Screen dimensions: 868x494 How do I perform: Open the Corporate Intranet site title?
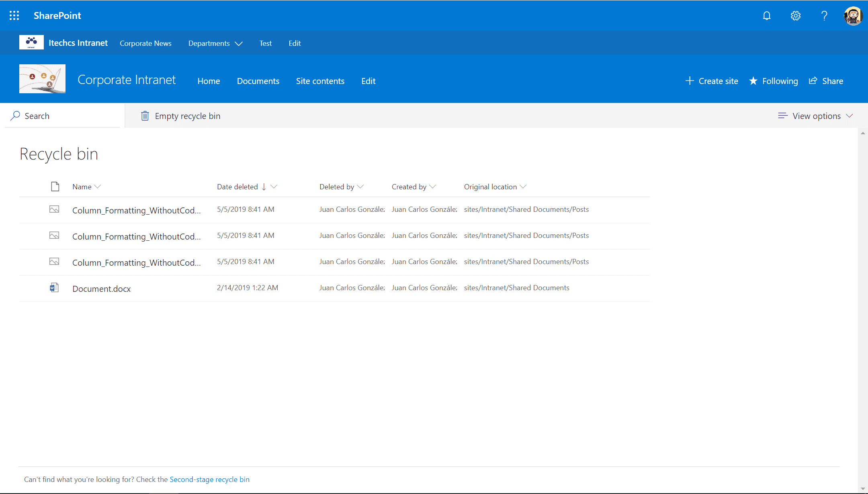[x=127, y=80]
